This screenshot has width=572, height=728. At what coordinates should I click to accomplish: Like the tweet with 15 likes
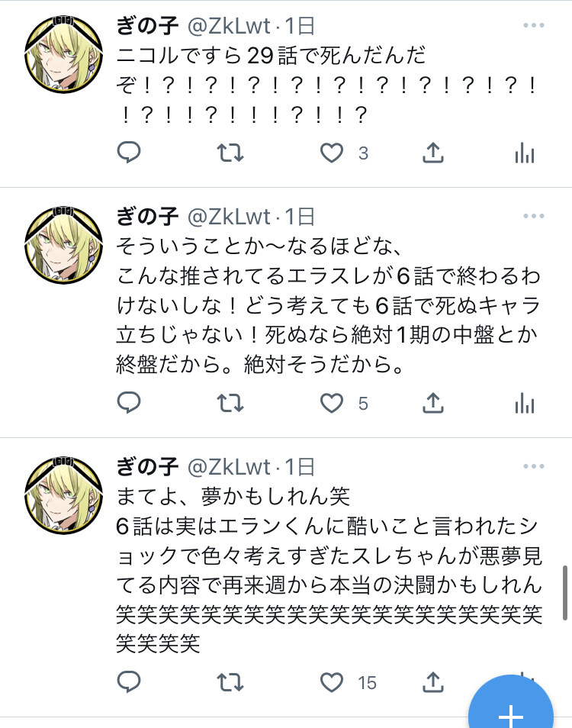click(332, 682)
